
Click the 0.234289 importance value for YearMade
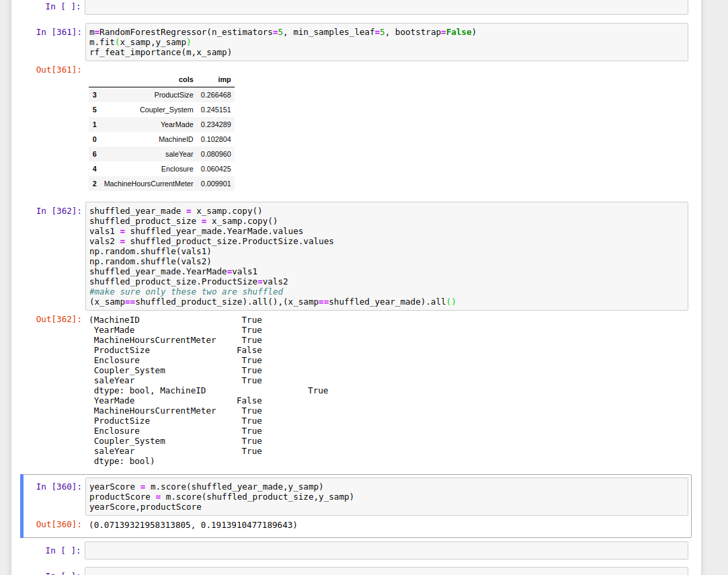(x=216, y=124)
